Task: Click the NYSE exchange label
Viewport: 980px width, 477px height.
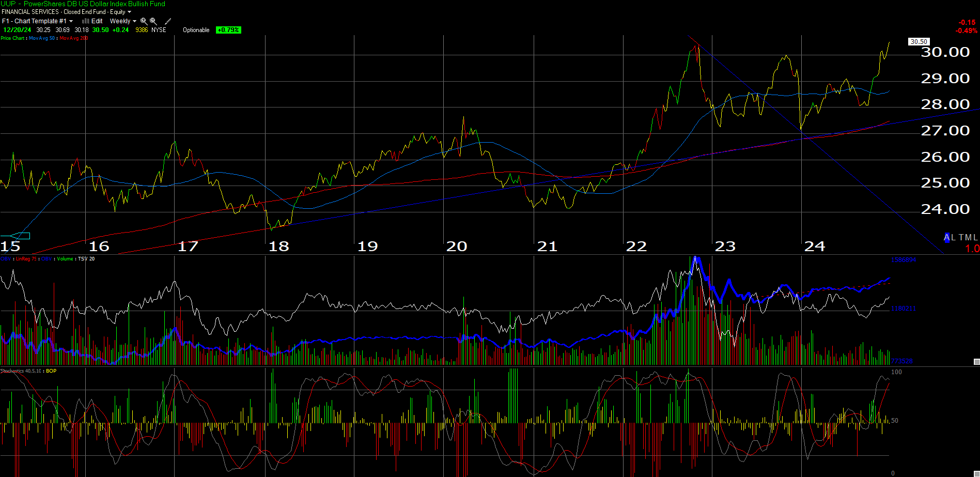Action: point(159,30)
